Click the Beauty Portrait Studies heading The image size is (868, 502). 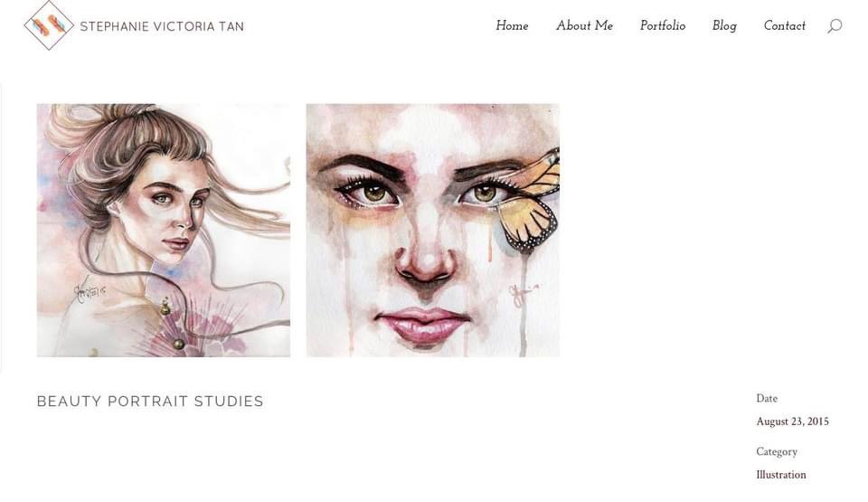(150, 402)
